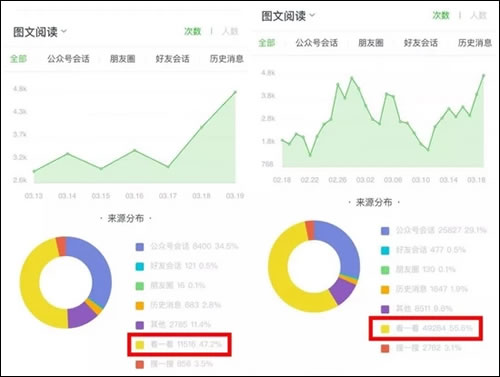Viewport: 500px width, 377px height.
Task: Click the 03.17 data point on left chart
Action: [x=168, y=167]
